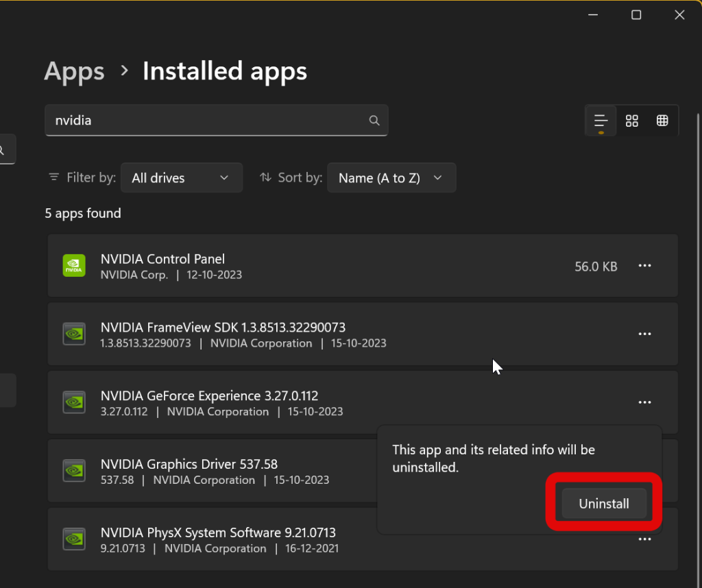The height and width of the screenshot is (588, 702).
Task: Switch to table view layout
Action: tap(662, 121)
